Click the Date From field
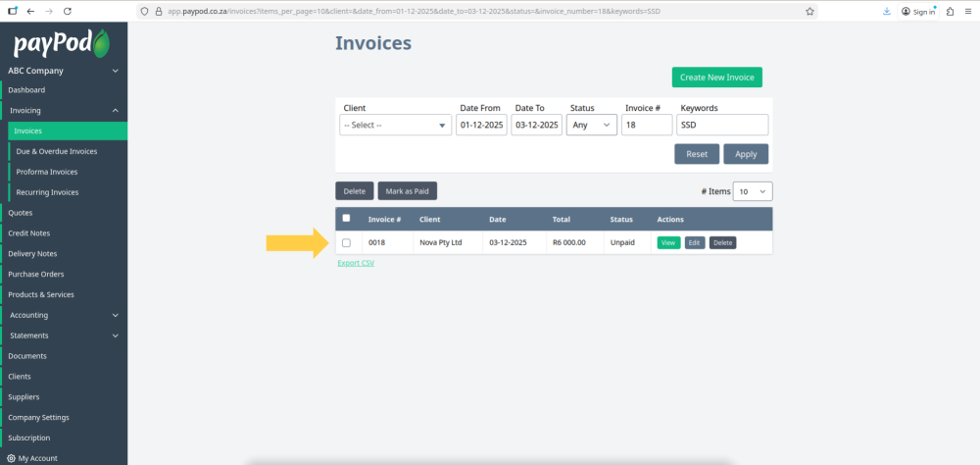 481,125
